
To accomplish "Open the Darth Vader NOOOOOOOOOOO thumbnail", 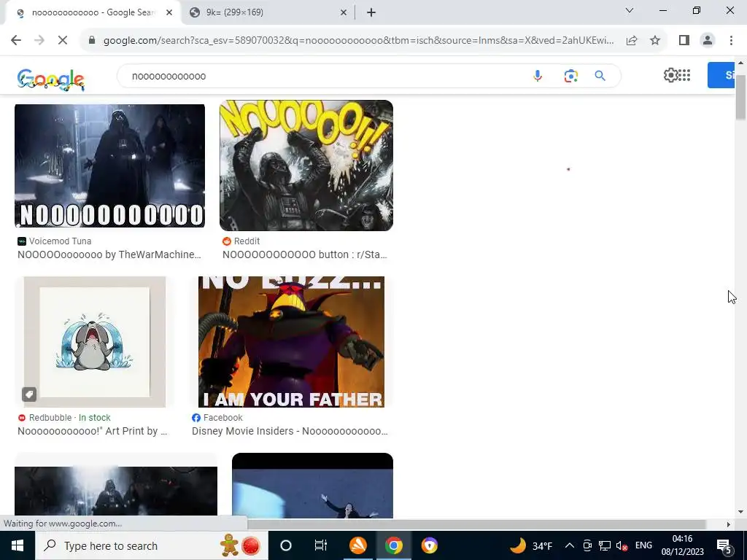I will (109, 166).
